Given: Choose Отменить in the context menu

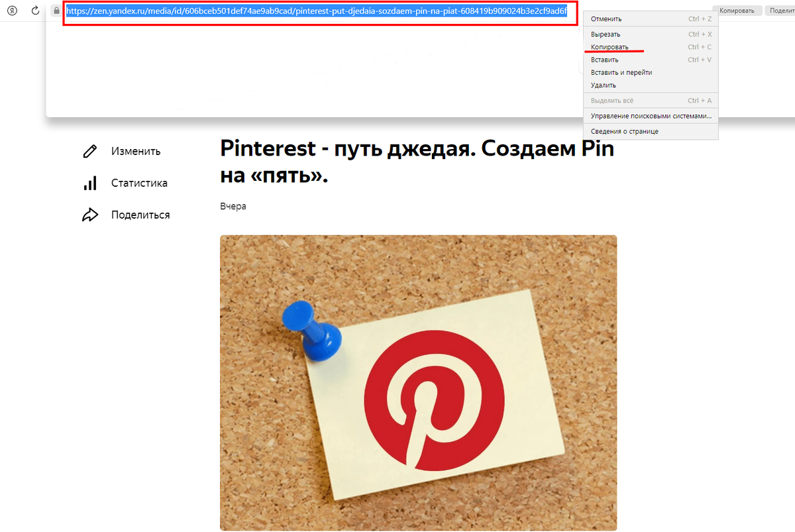Looking at the screenshot, I should (x=651, y=19).
